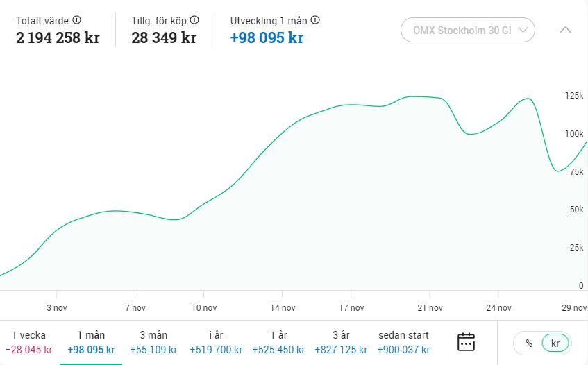Viewport: 588px width, 365px height.
Task: Click info icon next to Utveckling 1 mån
Action: [316, 20]
